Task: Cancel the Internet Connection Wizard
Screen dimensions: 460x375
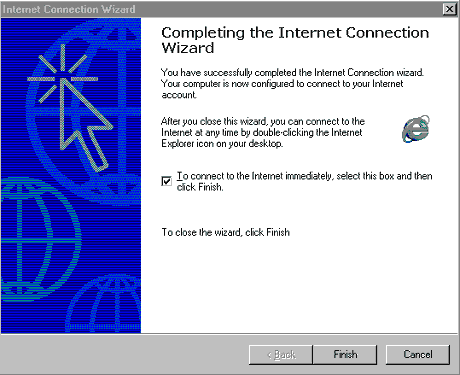Action: click(x=418, y=354)
